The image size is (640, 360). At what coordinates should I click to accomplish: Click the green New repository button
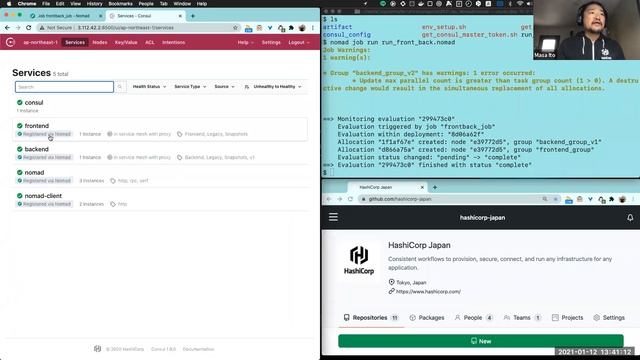pos(480,341)
